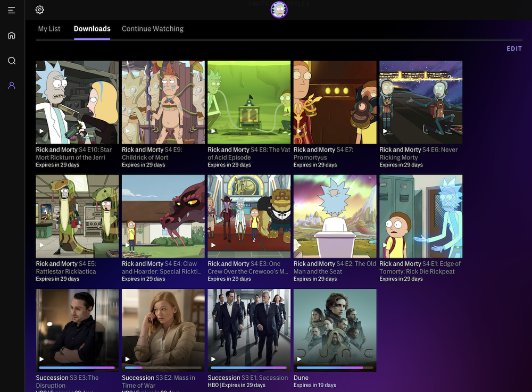Click Succession S3 E2 progress bar
This screenshot has height=392, width=532.
click(163, 368)
